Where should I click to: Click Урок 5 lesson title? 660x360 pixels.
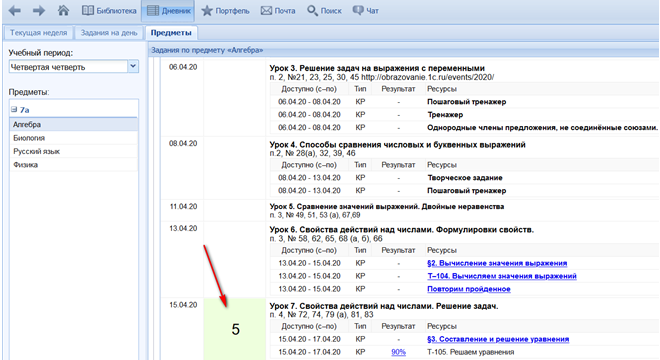click(x=387, y=207)
